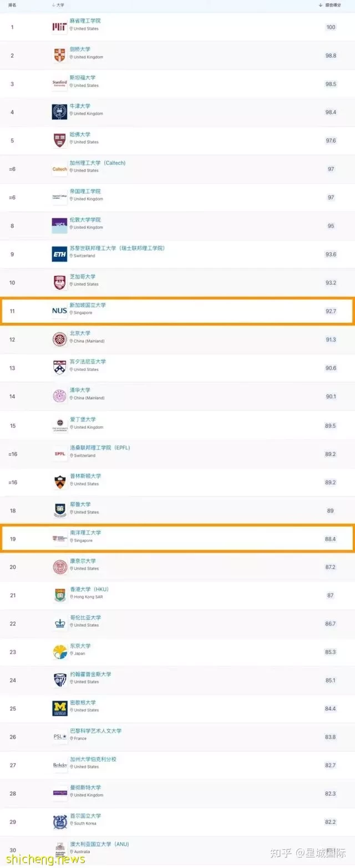This screenshot has height=868, width=355.
Task: Open the 清华大学 link
Action: coord(80,390)
